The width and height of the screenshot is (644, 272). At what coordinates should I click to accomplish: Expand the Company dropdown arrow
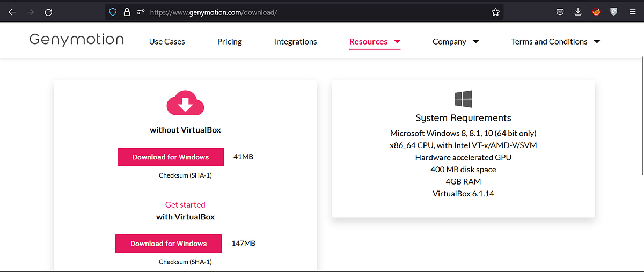tap(475, 42)
